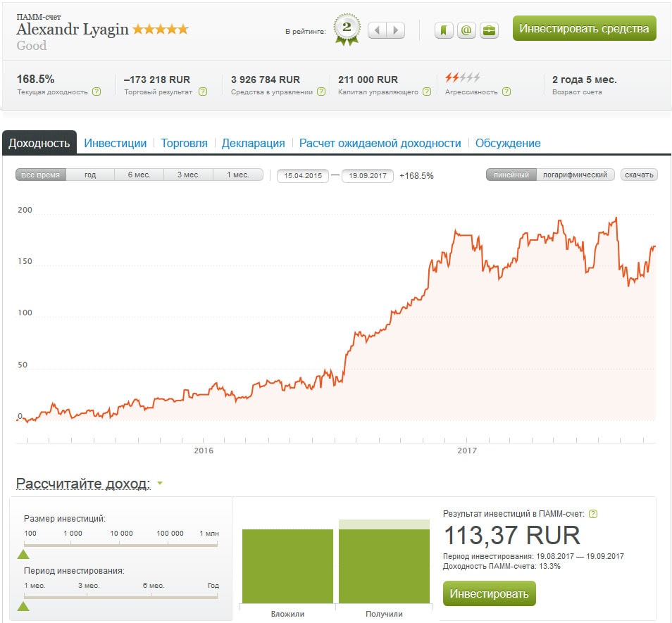The height and width of the screenshot is (623, 672).
Task: Expand the Рассчитайте доход dropdown
Action: 160,484
